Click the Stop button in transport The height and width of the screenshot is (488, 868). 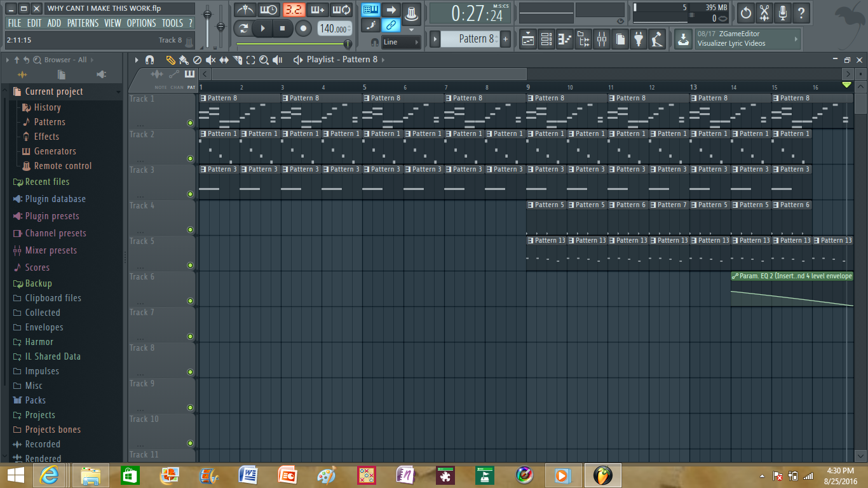coord(283,29)
